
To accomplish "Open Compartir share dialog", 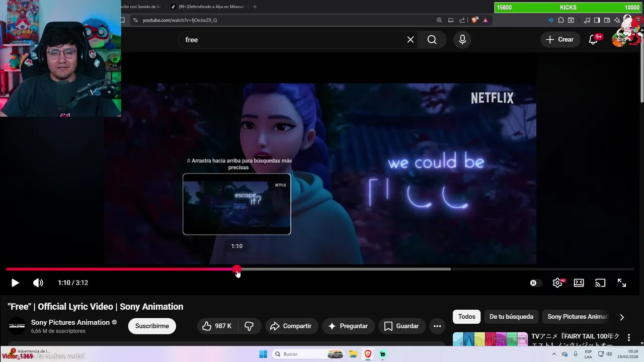I will point(292,326).
